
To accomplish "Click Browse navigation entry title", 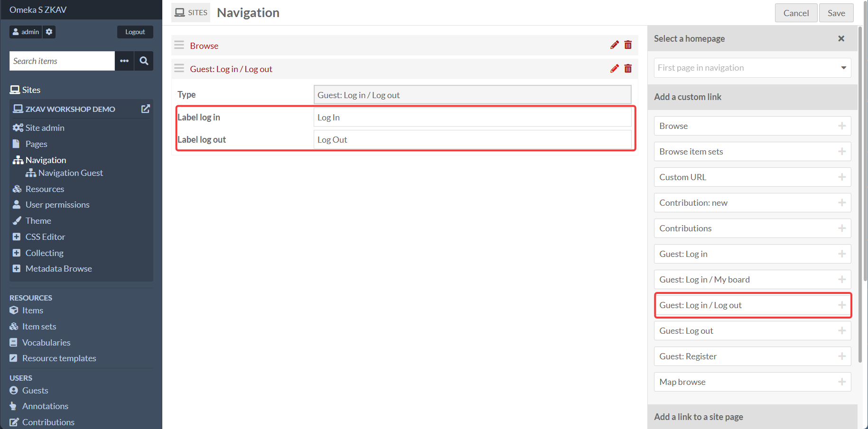I will (204, 46).
